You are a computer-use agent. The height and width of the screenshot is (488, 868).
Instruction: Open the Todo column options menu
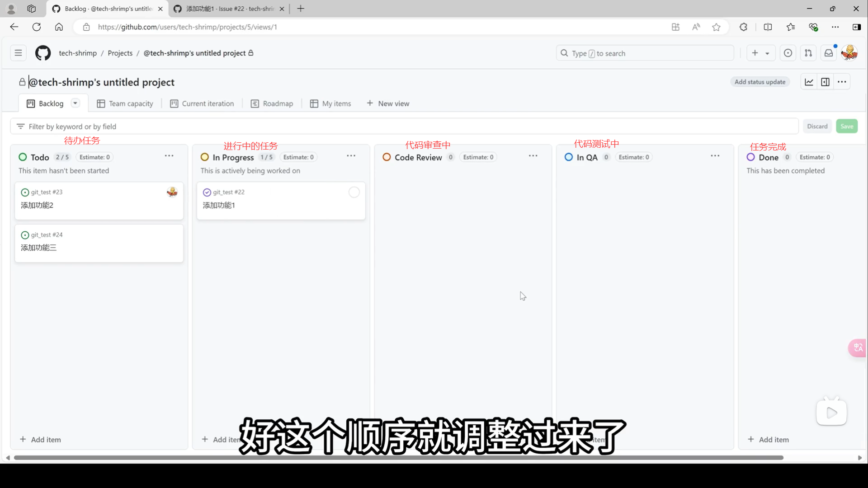tap(169, 156)
